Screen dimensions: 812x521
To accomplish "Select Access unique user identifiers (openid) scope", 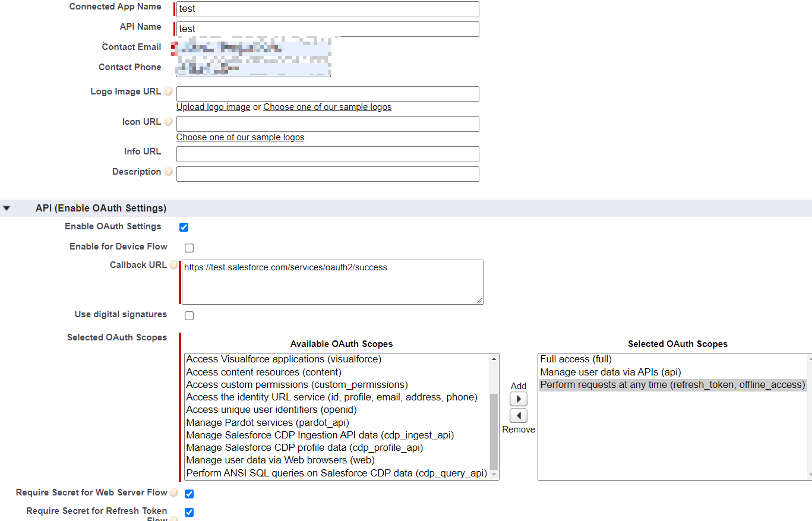I will pos(337,410).
